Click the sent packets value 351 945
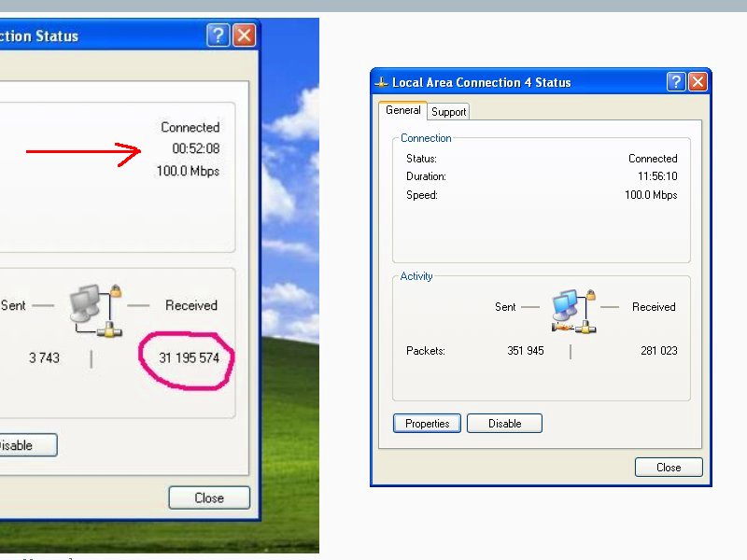 tap(526, 351)
